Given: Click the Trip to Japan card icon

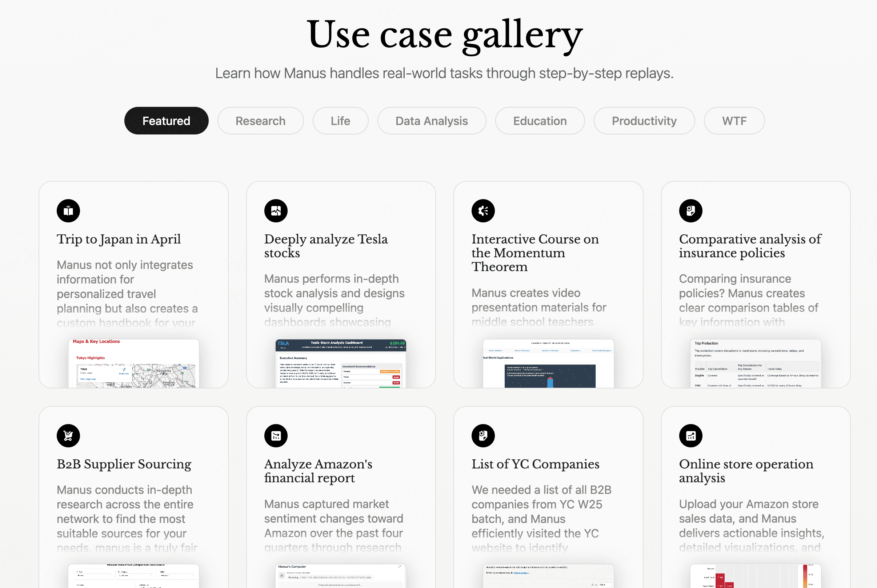Looking at the screenshot, I should [68, 211].
